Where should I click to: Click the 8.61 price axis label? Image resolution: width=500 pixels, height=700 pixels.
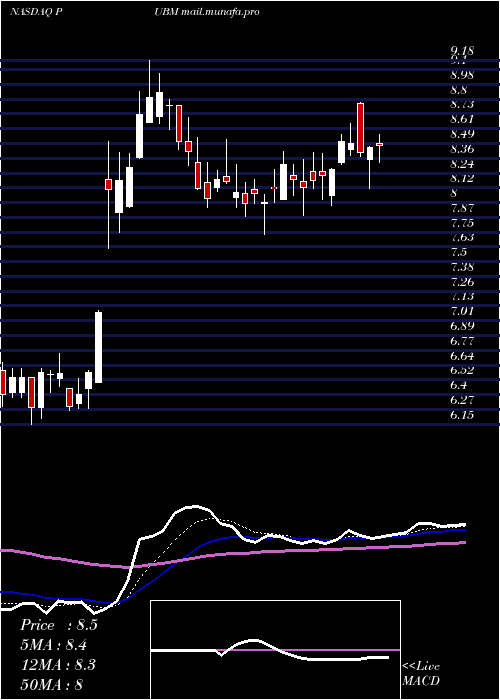462,119
